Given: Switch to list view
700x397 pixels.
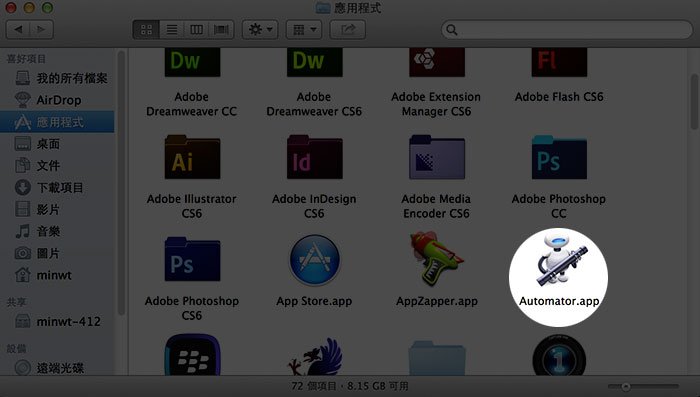Looking at the screenshot, I should [x=172, y=30].
